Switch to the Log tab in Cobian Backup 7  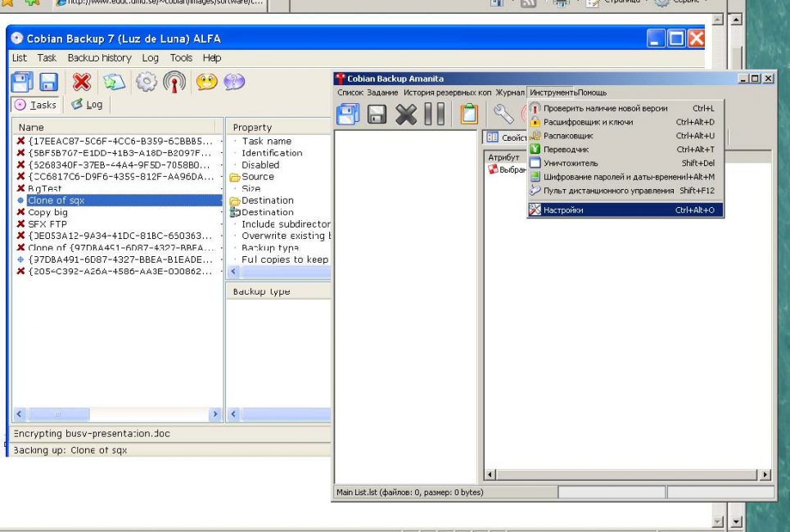[87, 105]
